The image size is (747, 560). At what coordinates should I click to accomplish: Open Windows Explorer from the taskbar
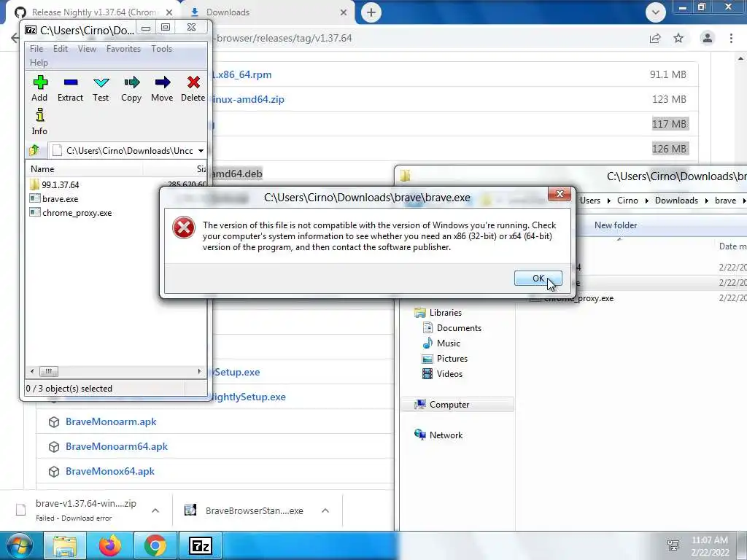click(65, 545)
